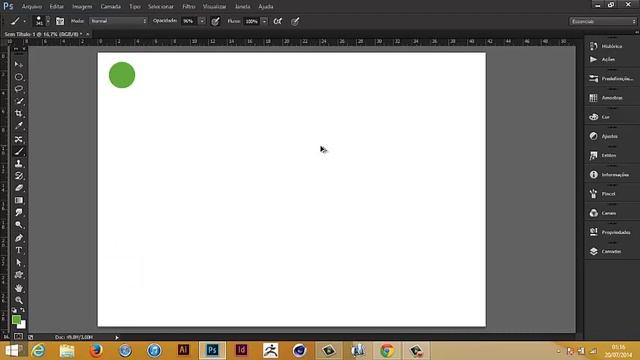
Task: Close the Sem Título-1 document tab
Action: [x=88, y=34]
